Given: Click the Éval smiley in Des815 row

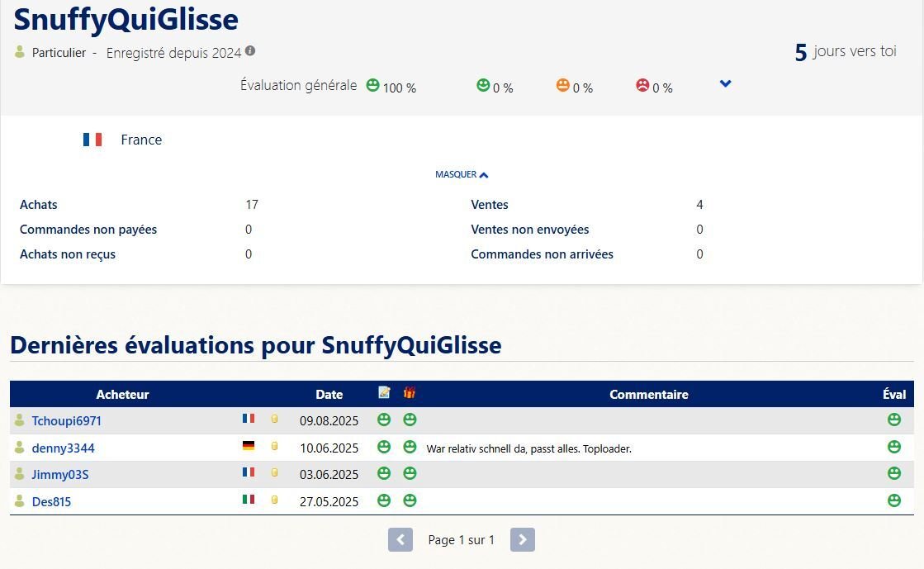Looking at the screenshot, I should (894, 500).
